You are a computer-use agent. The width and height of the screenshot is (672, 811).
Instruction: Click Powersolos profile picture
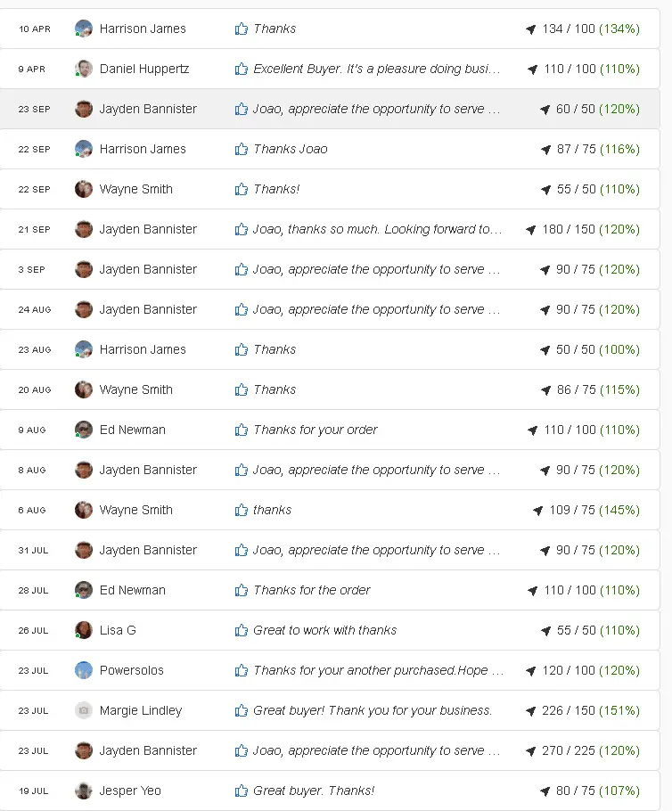(x=84, y=670)
